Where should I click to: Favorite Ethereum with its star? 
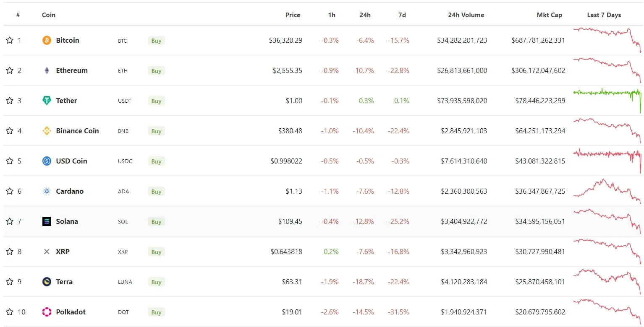[10, 70]
